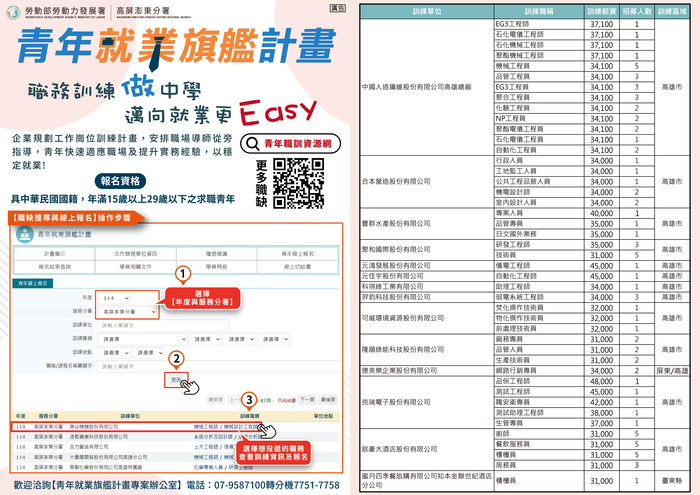Click the 07-9587100 contact phone text

(239, 485)
